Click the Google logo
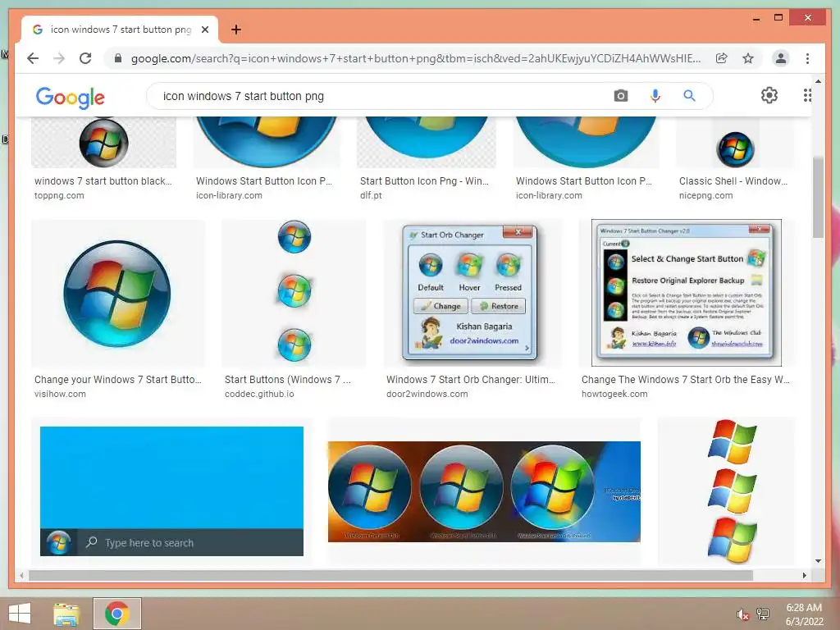 pos(71,98)
